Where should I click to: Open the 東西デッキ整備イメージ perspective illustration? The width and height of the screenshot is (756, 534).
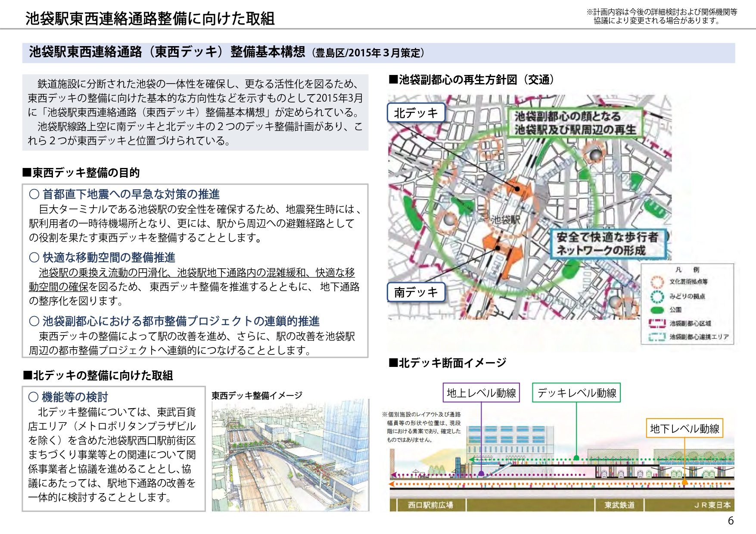pyautogui.click(x=290, y=456)
